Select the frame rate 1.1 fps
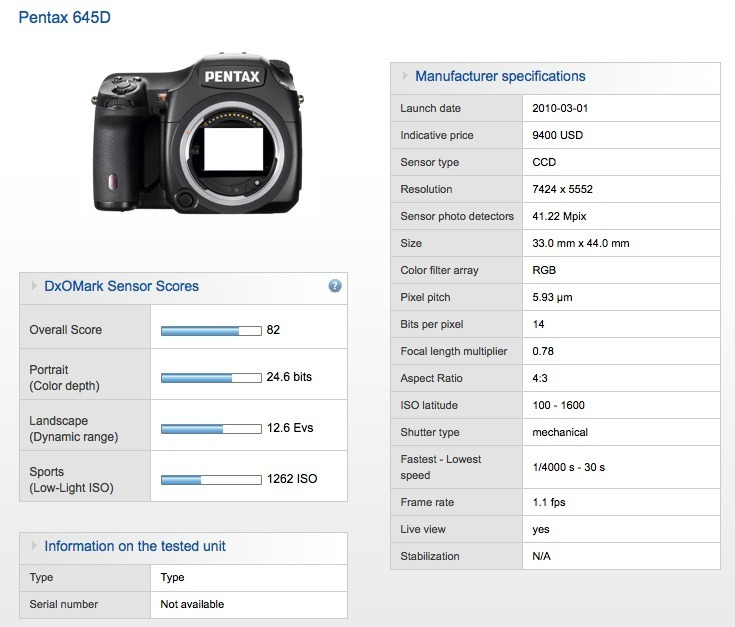The image size is (735, 627). pos(549,502)
